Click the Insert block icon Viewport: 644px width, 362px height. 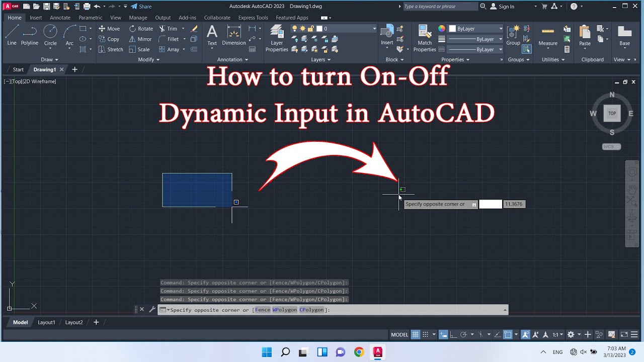[x=387, y=35]
